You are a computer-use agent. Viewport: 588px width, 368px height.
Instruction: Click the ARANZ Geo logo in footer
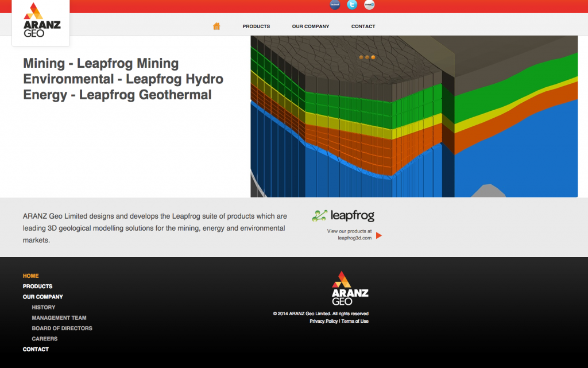coord(350,288)
